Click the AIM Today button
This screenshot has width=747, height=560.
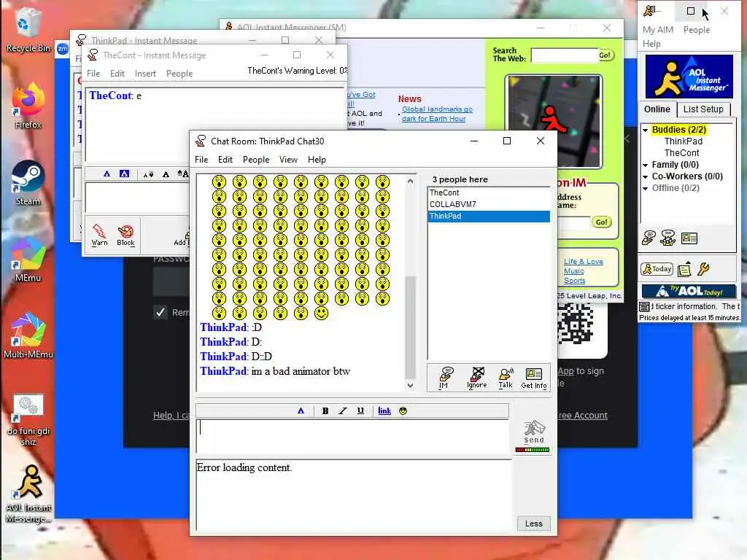(x=657, y=269)
